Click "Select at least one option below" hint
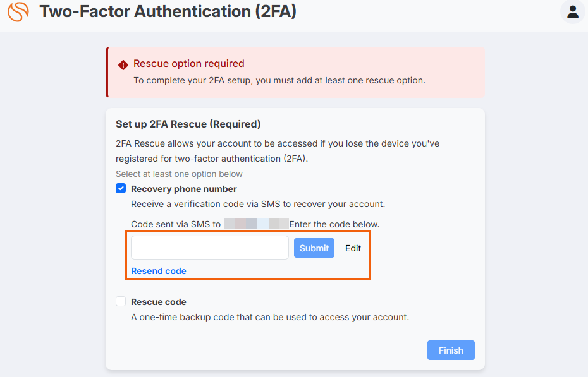 click(x=179, y=174)
